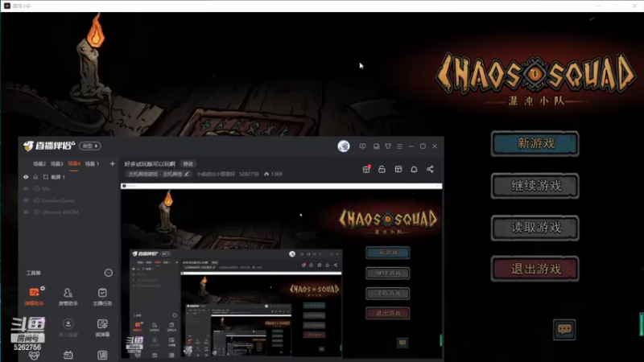Image resolution: width=644 pixels, height=362 pixels.
Task: Open 主播任务 anchor tasks tool
Action: 102,297
